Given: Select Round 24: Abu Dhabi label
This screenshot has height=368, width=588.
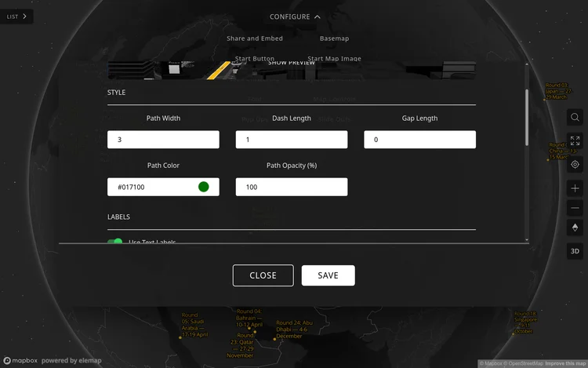Looking at the screenshot, I should (294, 330).
